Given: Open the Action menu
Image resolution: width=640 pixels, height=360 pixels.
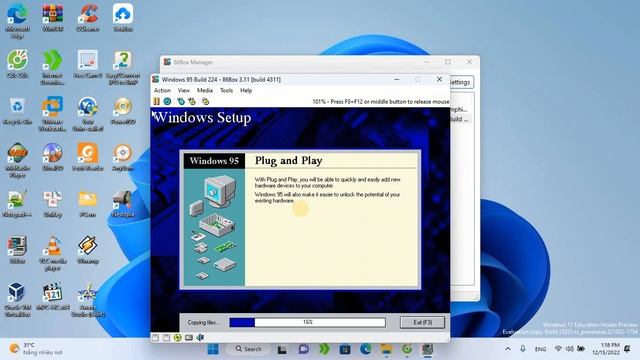Looking at the screenshot, I should coord(162,90).
